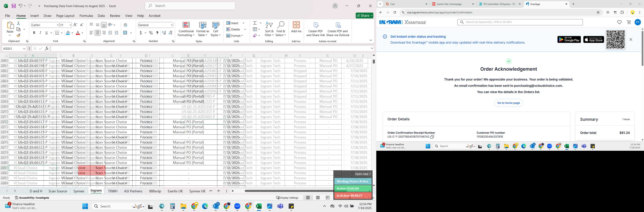The width and height of the screenshot is (644, 212).
Task: Toggle Wrap Text icon
Action: (x=125, y=25)
